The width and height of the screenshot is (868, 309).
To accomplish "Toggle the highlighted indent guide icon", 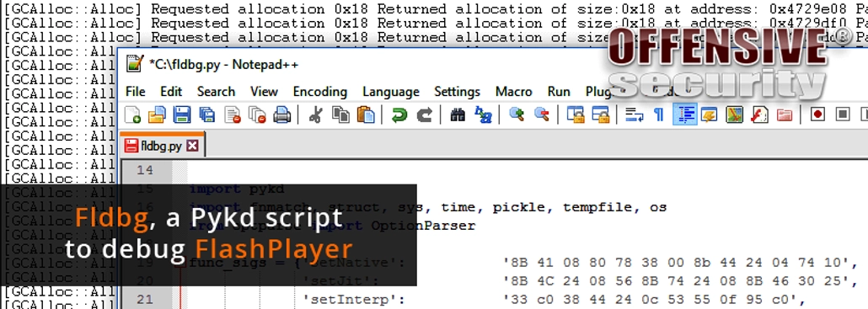I will point(685,115).
